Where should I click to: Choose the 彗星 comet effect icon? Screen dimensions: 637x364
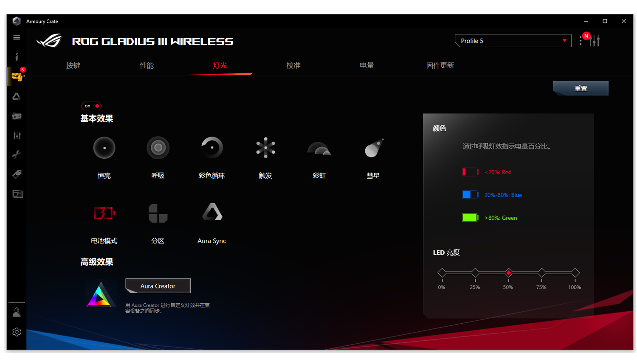coord(374,148)
